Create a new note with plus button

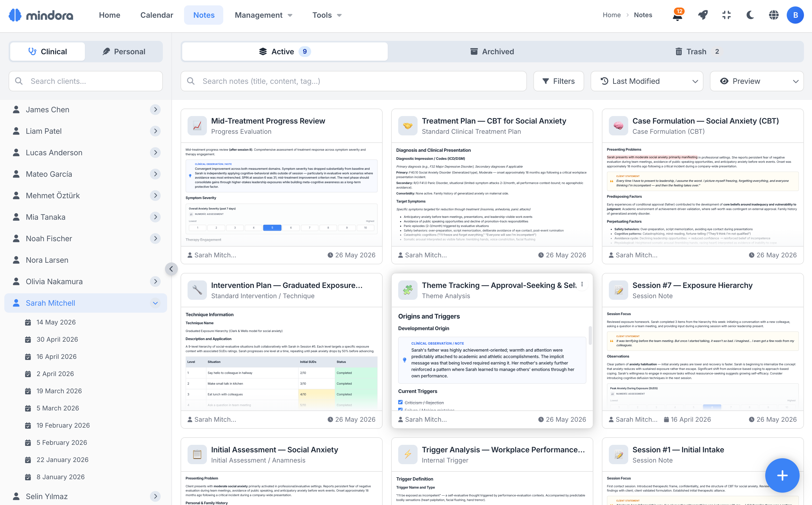click(782, 475)
